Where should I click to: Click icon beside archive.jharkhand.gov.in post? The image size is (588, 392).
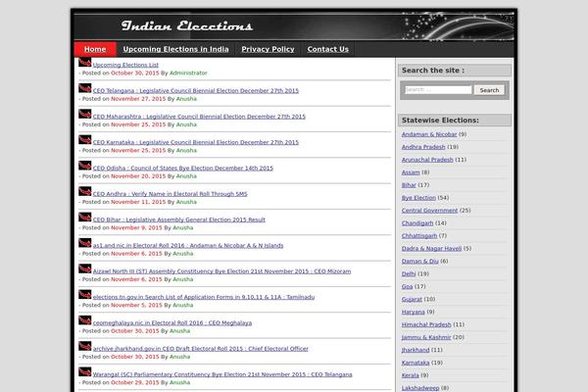(84, 346)
